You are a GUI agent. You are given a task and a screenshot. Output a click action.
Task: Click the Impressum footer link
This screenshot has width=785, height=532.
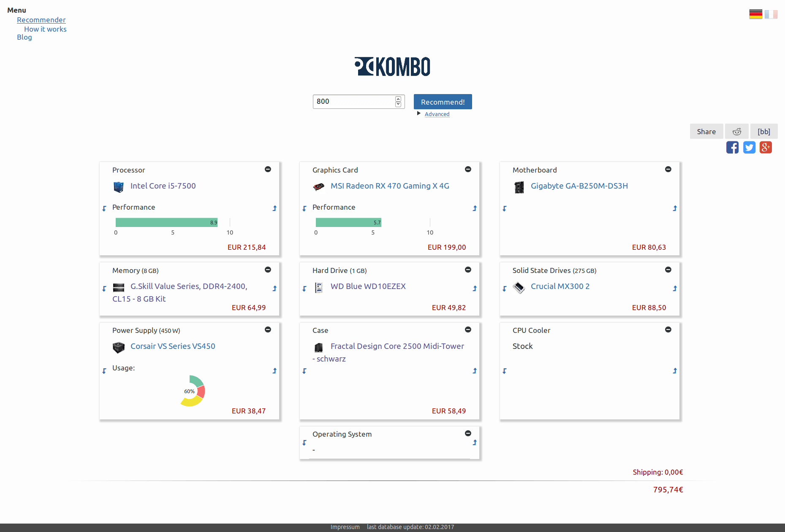click(x=345, y=527)
